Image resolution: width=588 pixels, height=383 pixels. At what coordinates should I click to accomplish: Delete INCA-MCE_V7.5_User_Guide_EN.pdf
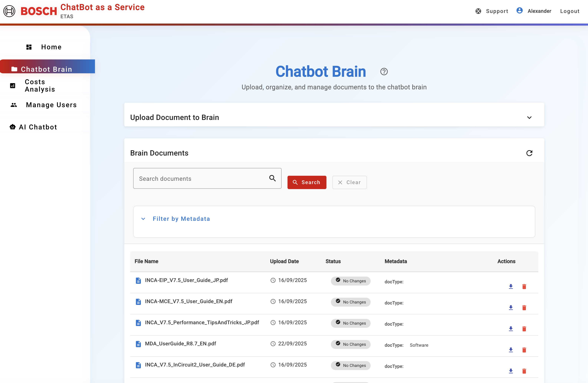(524, 307)
